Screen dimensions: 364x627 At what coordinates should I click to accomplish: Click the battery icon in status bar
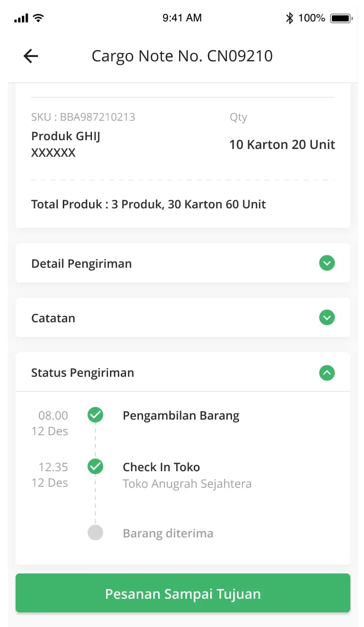341,18
